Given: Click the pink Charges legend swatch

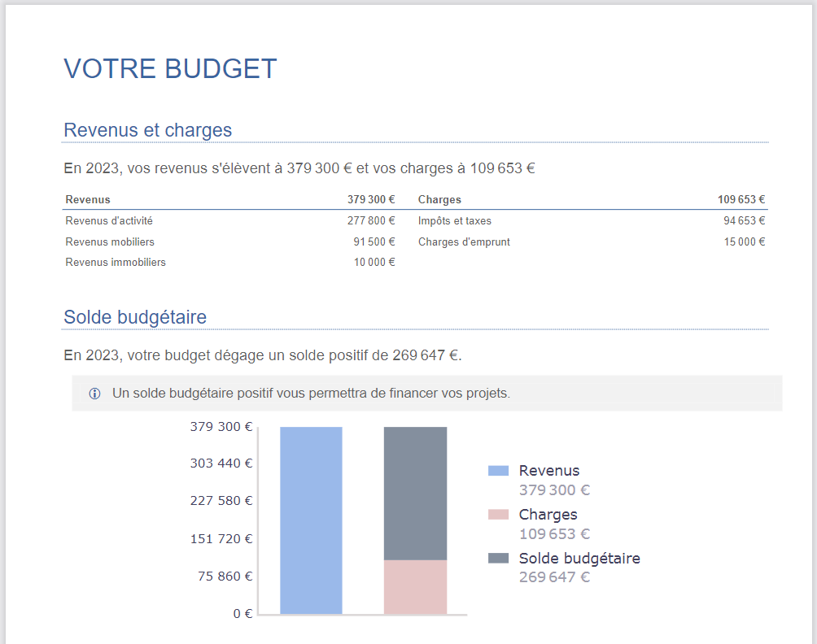Looking at the screenshot, I should (x=498, y=515).
